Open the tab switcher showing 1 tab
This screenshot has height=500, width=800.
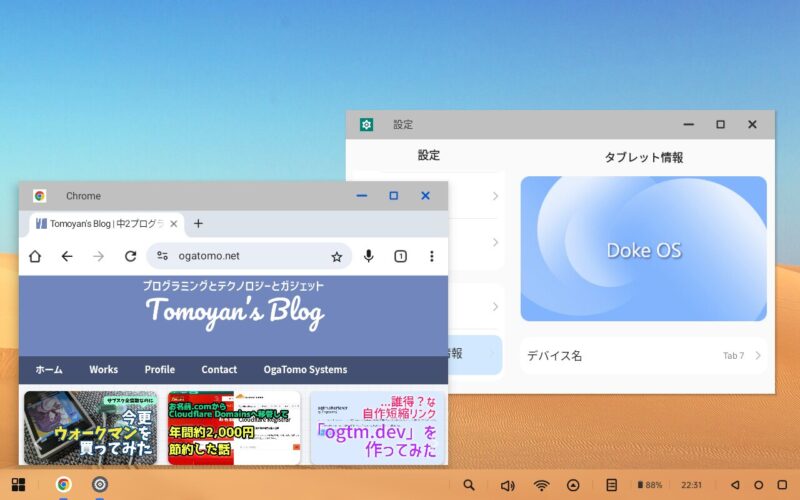[400, 256]
